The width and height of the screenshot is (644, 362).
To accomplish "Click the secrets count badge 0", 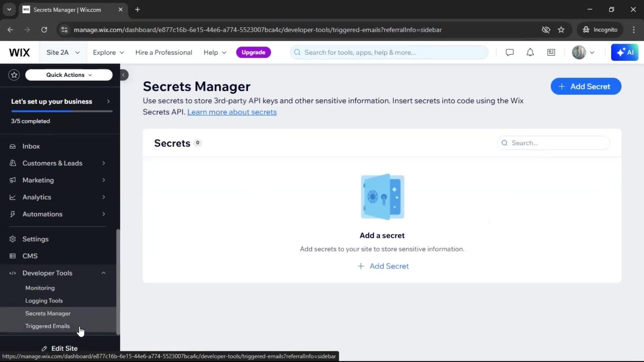I will pyautogui.click(x=198, y=143).
